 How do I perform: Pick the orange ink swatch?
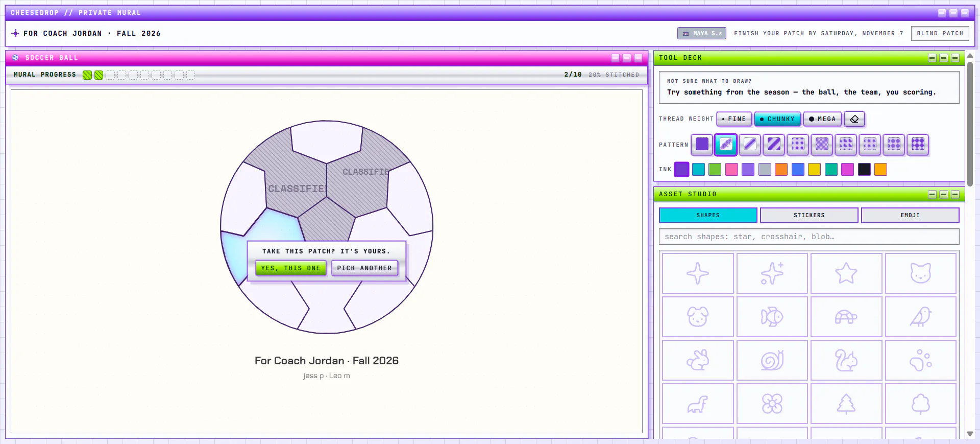[781, 170]
